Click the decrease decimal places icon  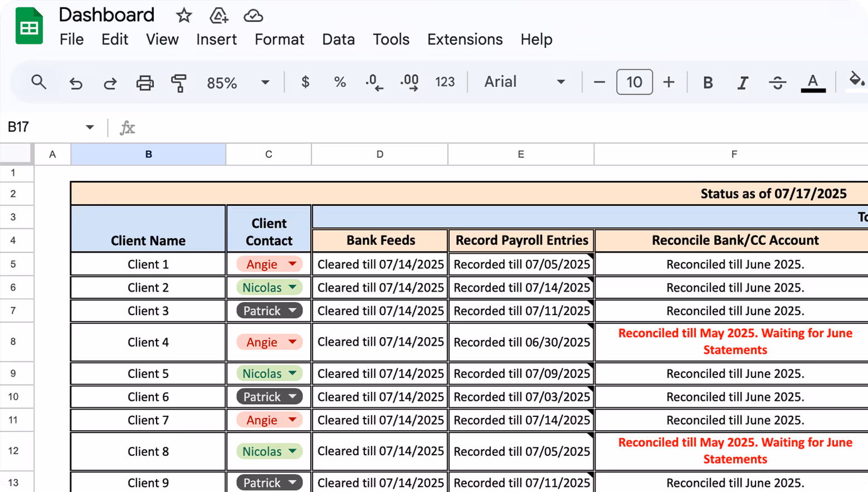[374, 82]
